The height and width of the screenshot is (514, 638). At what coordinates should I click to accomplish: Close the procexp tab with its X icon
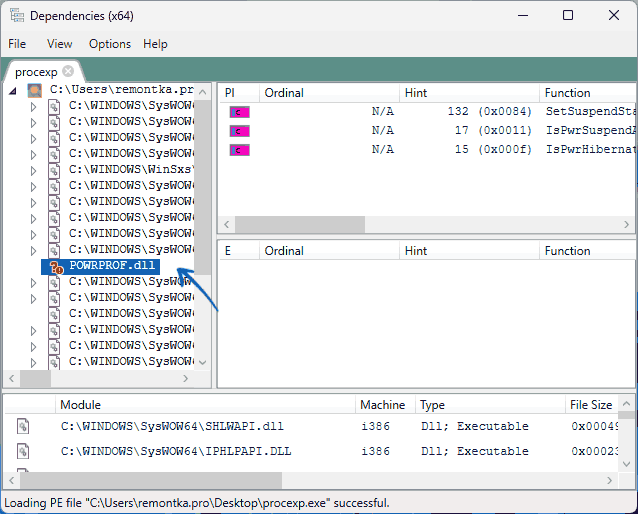point(68,71)
